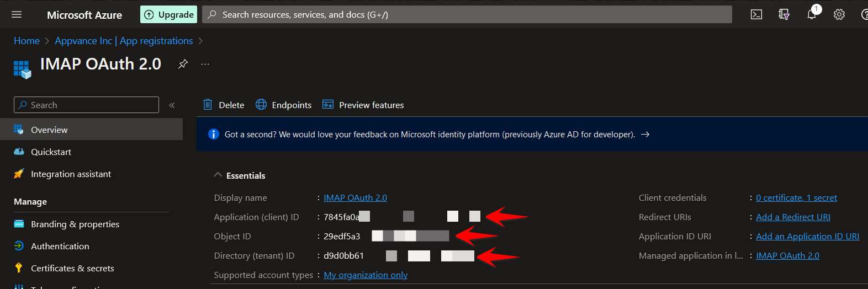868x289 pixels.
Task: Click the Branding & properties icon
Action: (x=19, y=224)
